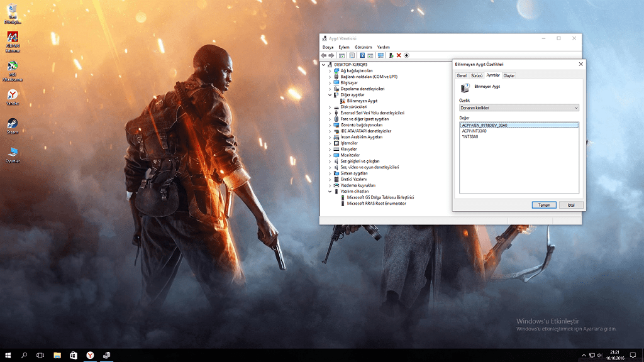Switch to the Genel tab
The width and height of the screenshot is (644, 362).
pyautogui.click(x=462, y=75)
